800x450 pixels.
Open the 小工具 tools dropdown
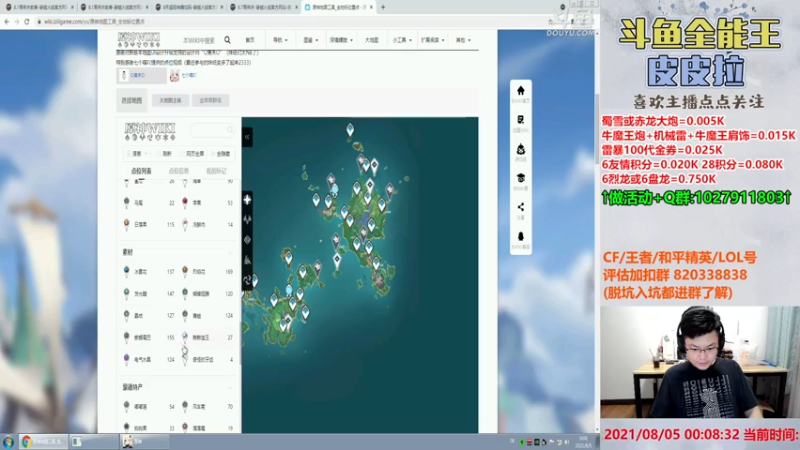402,40
